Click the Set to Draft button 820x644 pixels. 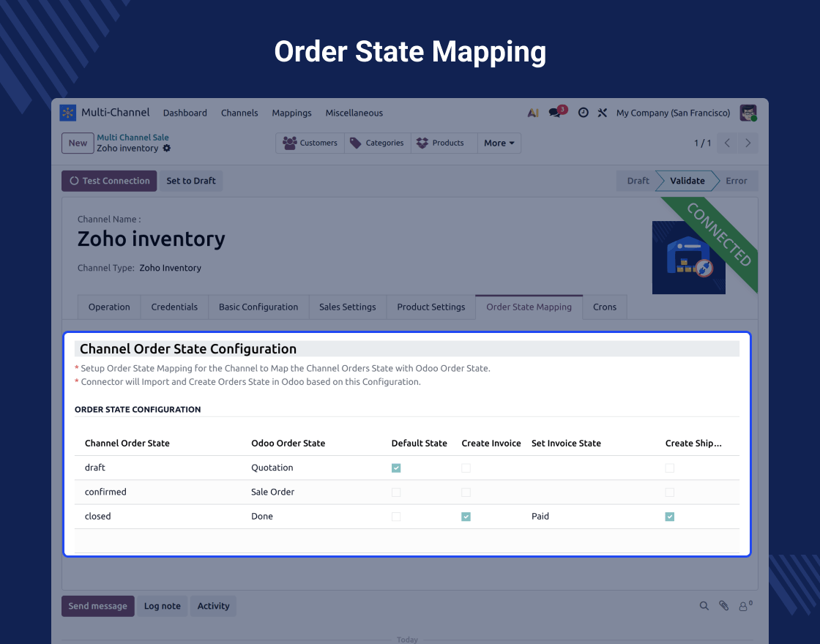pos(191,181)
